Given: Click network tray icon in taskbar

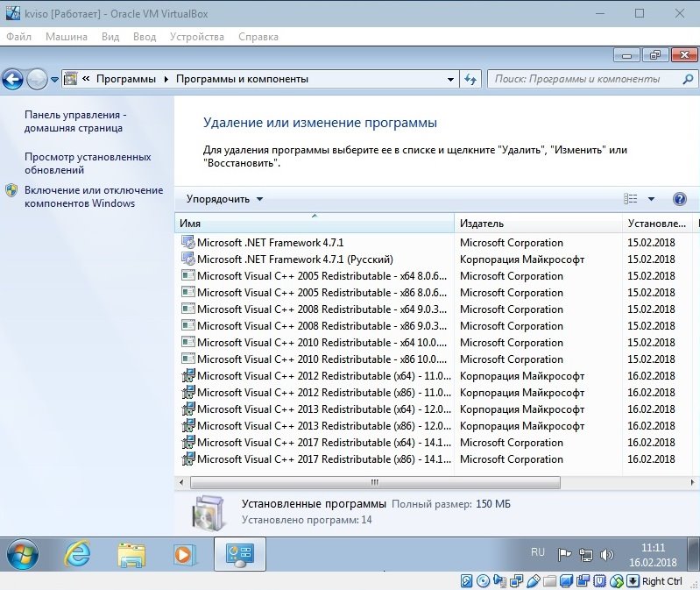Looking at the screenshot, I should [585, 555].
